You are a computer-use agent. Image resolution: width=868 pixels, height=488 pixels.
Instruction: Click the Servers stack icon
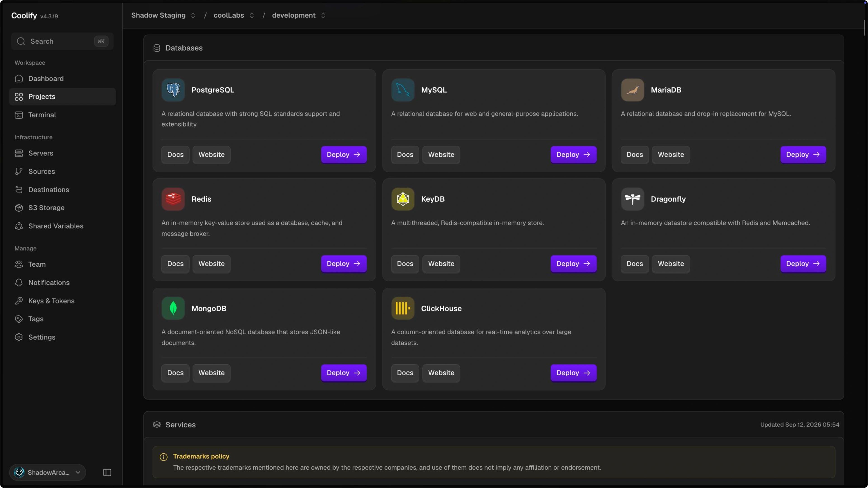(19, 153)
